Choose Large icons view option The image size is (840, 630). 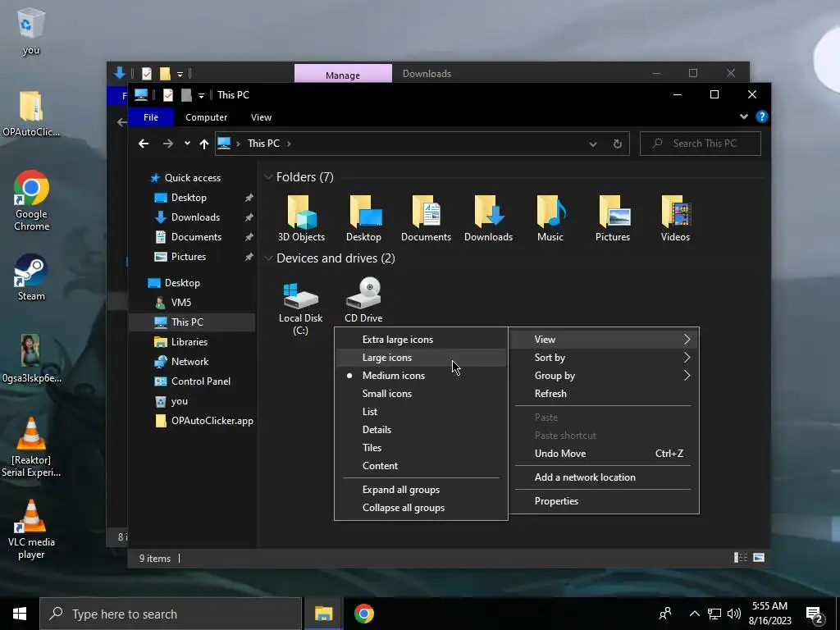click(421, 358)
